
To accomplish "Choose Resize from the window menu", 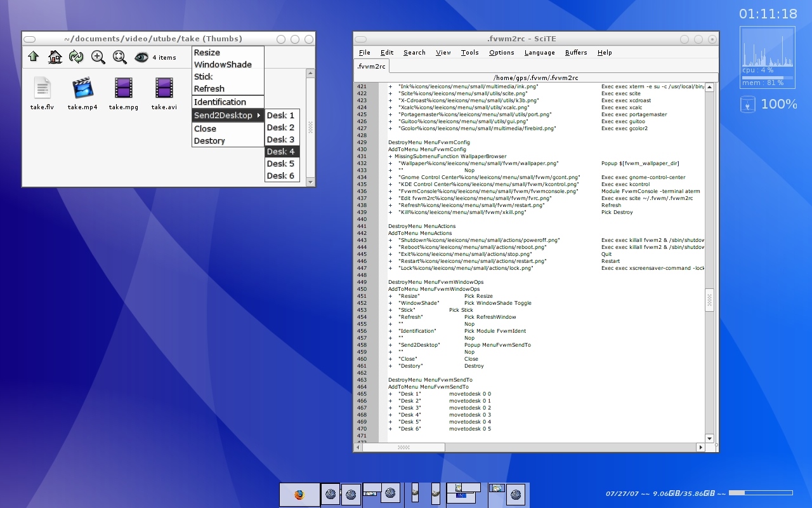I will [228, 53].
